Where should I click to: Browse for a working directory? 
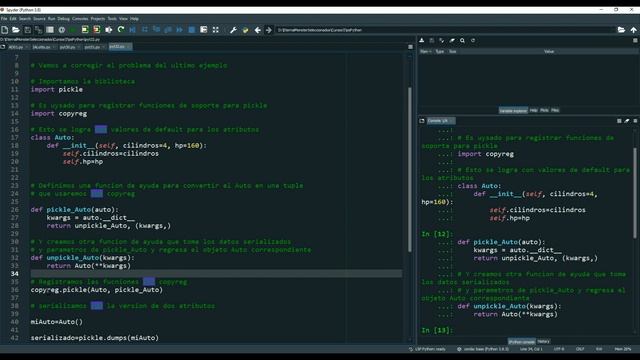click(621, 30)
